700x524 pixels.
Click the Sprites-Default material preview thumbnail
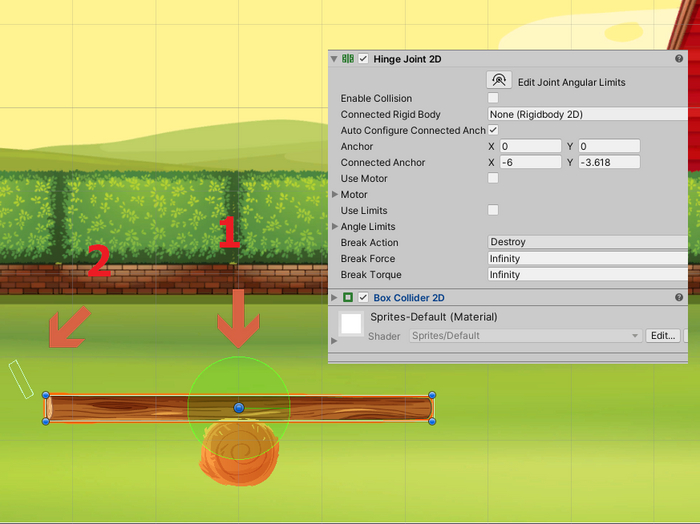pyautogui.click(x=351, y=324)
